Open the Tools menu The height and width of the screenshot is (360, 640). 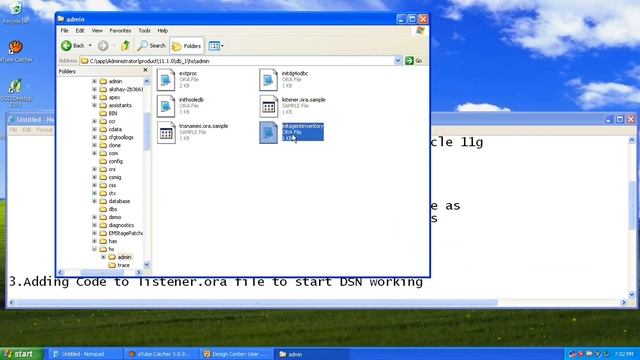point(144,31)
